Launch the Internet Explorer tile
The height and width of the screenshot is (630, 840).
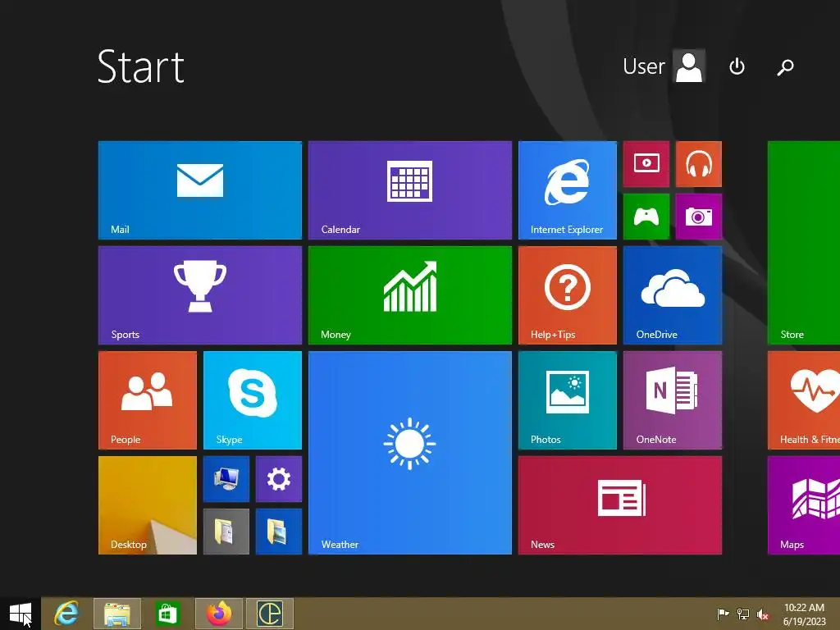pos(568,190)
